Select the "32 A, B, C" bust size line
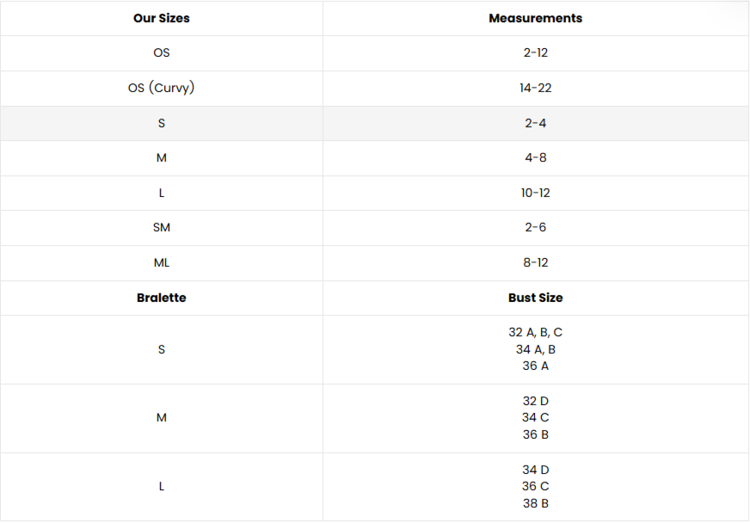This screenshot has height=523, width=750. [x=535, y=332]
